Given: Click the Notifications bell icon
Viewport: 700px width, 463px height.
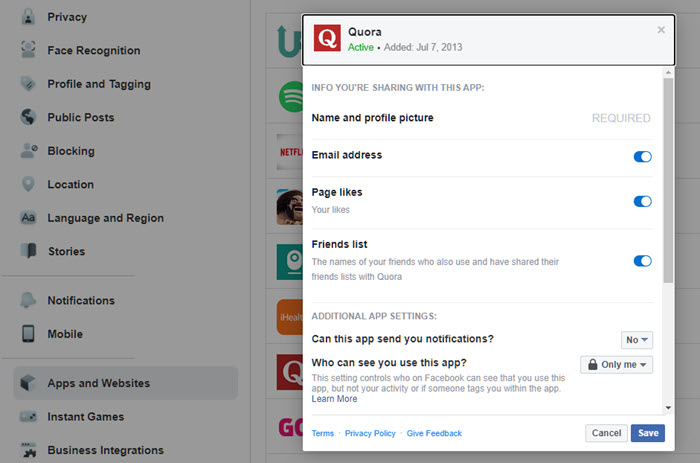Looking at the screenshot, I should pos(28,300).
